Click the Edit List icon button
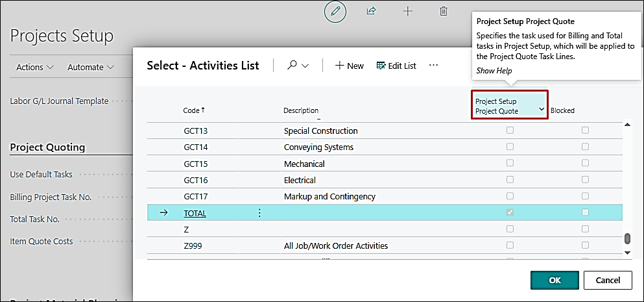Viewport: 644px width, 302px height. pos(396,66)
